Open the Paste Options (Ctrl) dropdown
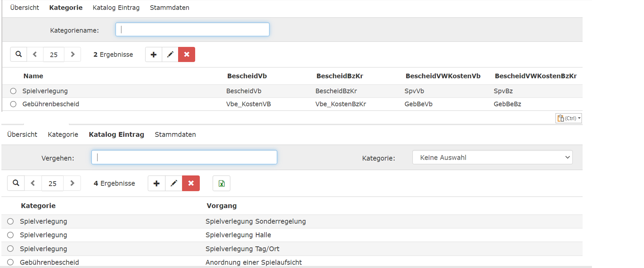The height and width of the screenshot is (268, 644). [569, 118]
